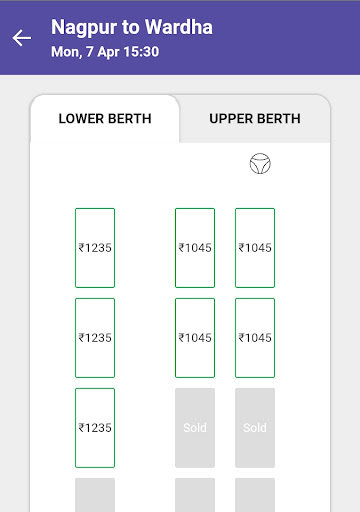
Task: Click empty aisle between berth columns
Action: pyautogui.click(x=145, y=337)
